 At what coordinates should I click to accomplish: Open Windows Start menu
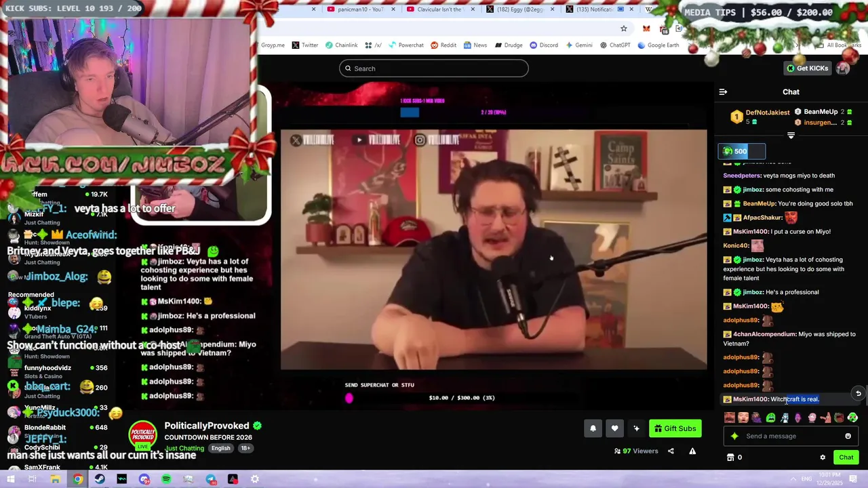(11, 479)
